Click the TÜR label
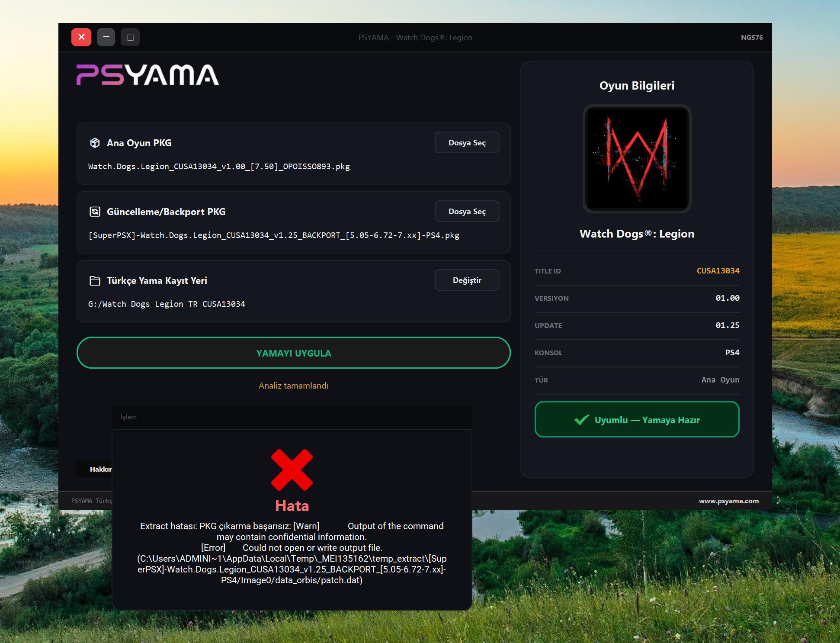This screenshot has width=840, height=643. 541,380
